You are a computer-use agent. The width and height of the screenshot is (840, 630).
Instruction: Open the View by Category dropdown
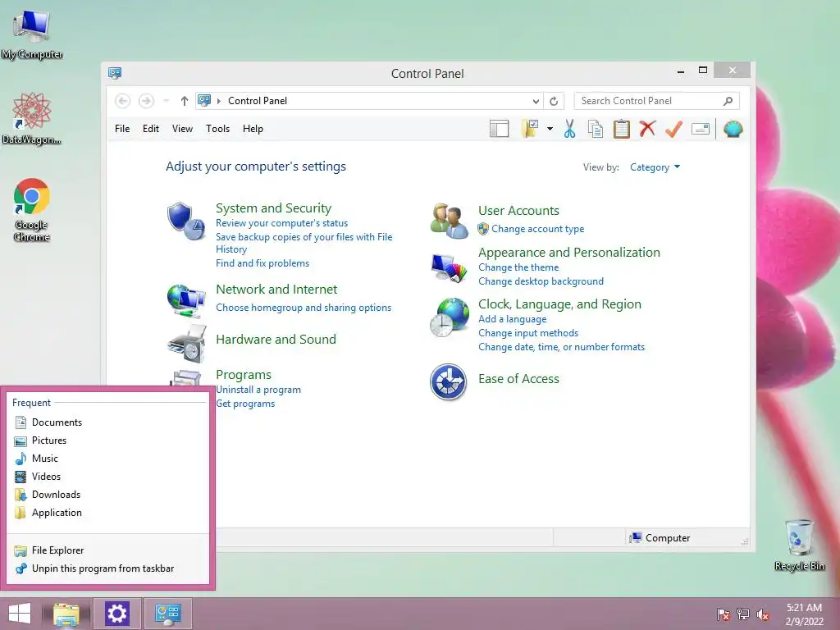click(x=655, y=167)
